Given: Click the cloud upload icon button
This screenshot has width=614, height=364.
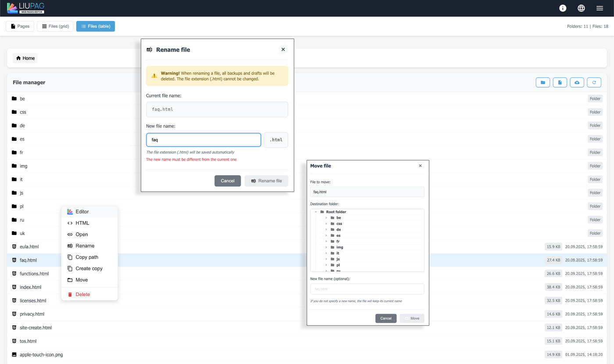Looking at the screenshot, I should pos(577,82).
